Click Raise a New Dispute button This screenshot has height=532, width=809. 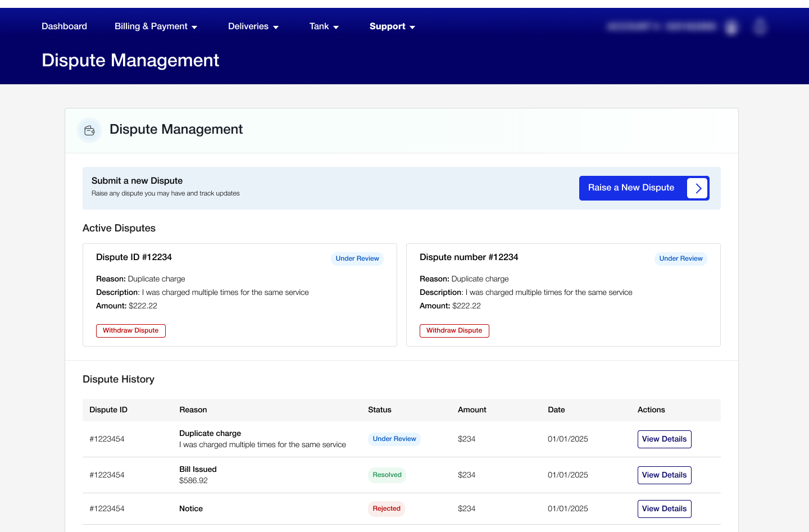(x=644, y=188)
